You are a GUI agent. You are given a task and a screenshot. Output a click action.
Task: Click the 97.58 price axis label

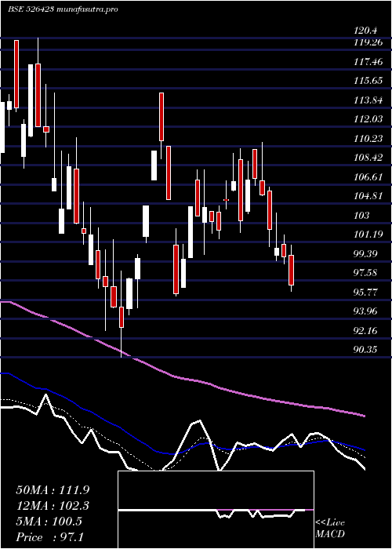pos(366,272)
